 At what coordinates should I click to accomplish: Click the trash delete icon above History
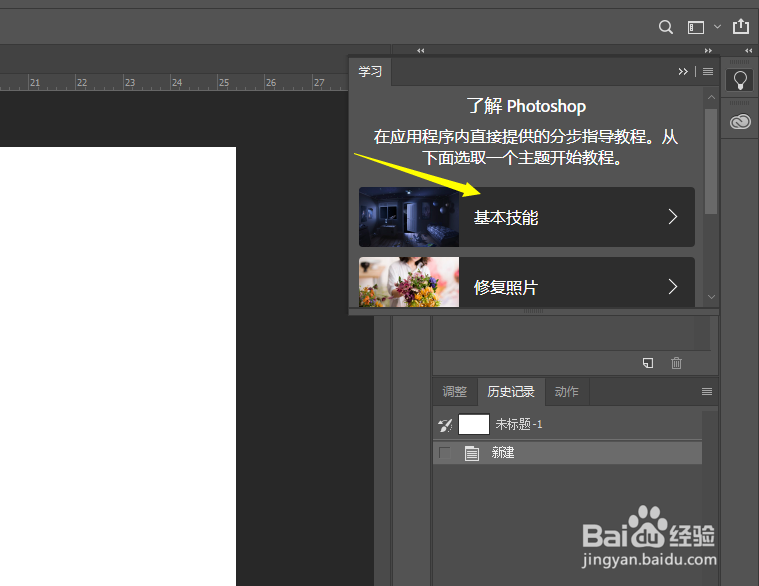tap(676, 362)
